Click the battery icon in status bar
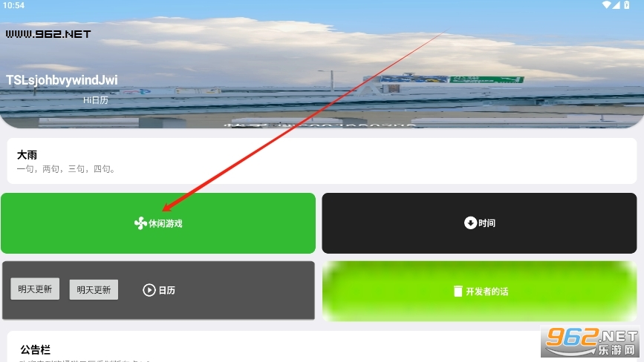Screen dimensions: 644x362 [627, 5]
